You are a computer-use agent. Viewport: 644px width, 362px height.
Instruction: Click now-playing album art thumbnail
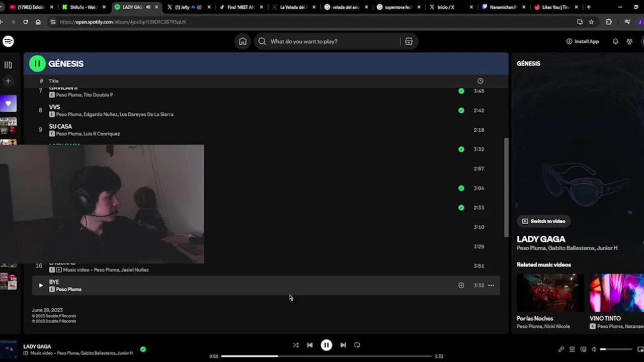9,349
